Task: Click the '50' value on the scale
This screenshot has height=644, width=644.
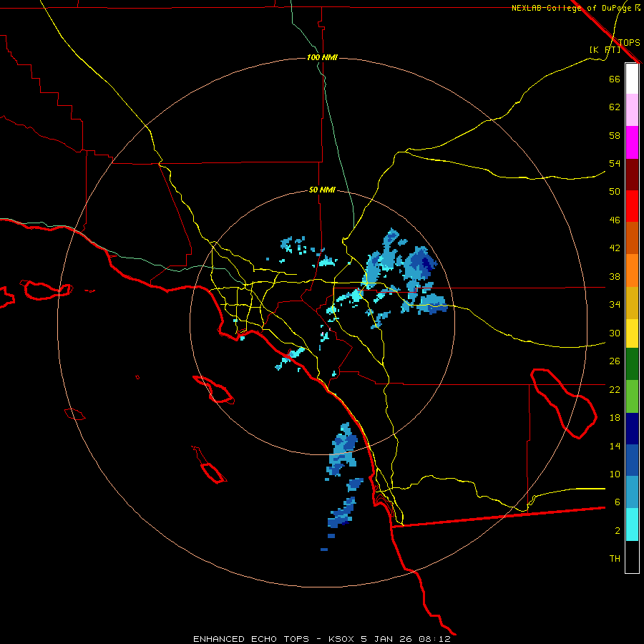Action: click(615, 191)
